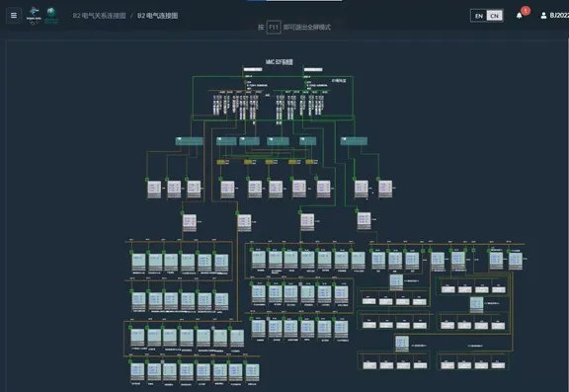Click the MIC B2F diagram title
The image size is (569, 392).
tap(279, 62)
